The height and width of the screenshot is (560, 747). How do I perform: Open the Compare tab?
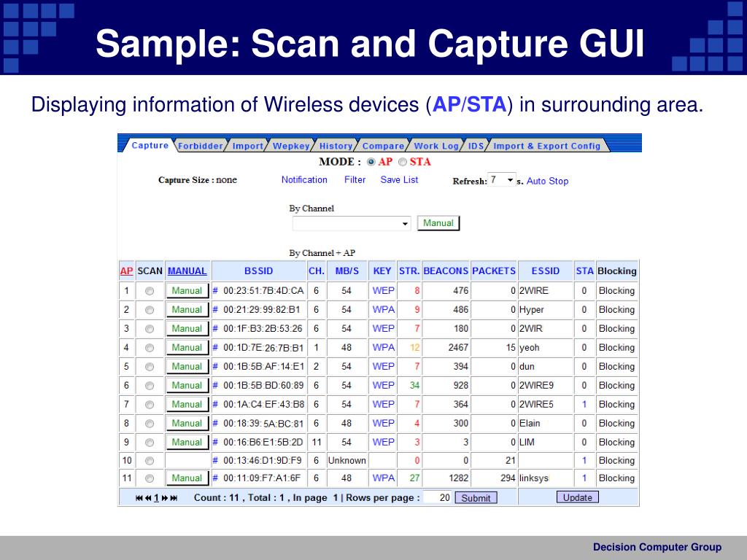[383, 146]
